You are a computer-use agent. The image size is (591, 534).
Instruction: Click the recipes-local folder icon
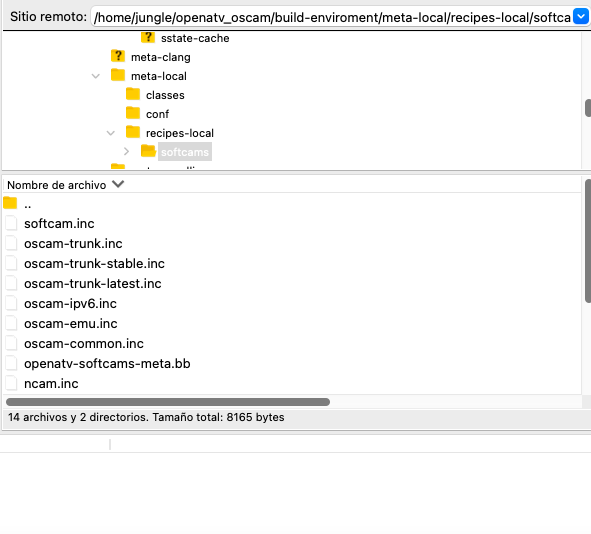point(133,132)
